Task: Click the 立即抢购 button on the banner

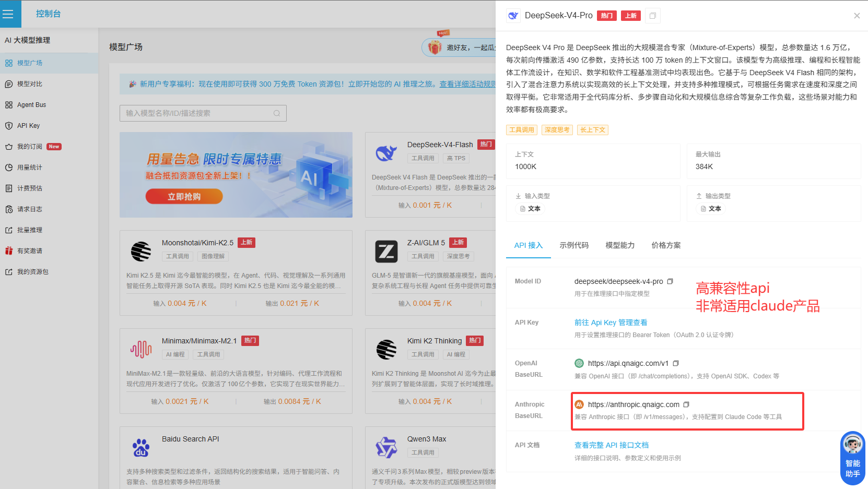Action: 184,197
